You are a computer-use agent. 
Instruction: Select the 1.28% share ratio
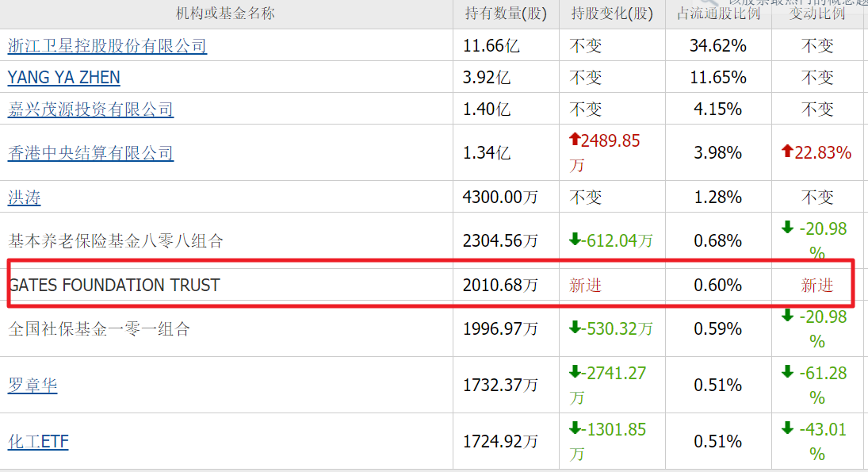(x=718, y=198)
